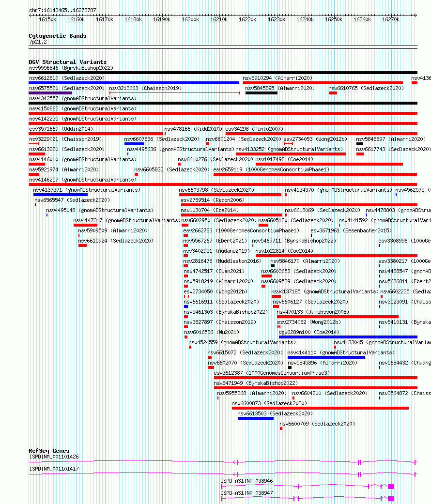The image size is (431, 504).
Task: Select esv2759514 (Redon2006) variant label
Action: click(213, 200)
